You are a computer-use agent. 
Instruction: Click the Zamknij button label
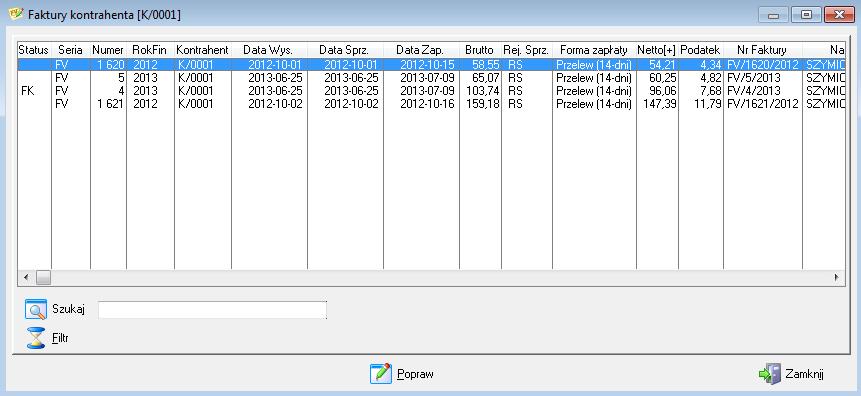(x=804, y=374)
